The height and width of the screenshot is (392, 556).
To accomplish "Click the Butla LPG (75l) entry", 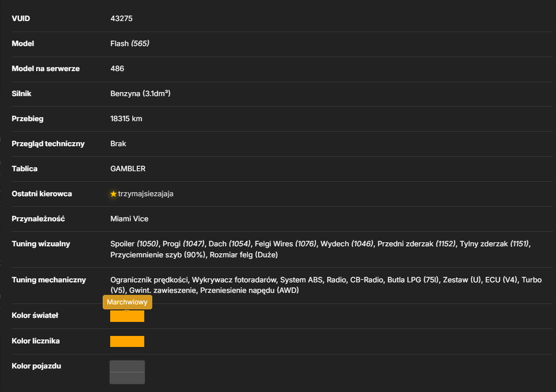I will (413, 280).
